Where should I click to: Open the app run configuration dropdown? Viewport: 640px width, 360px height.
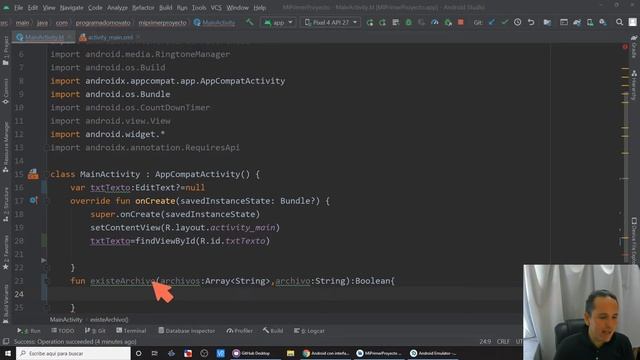point(278,22)
